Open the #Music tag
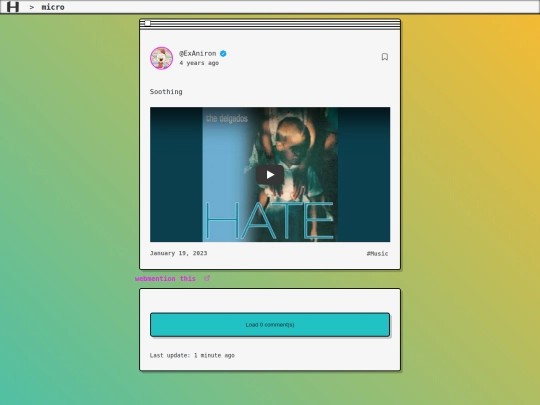 tap(377, 253)
